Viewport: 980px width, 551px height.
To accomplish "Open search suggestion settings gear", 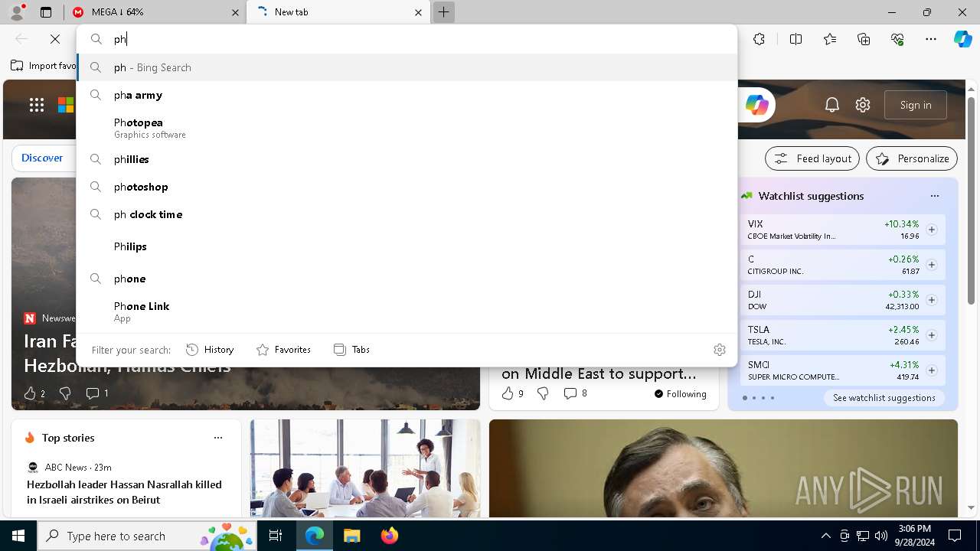I will pos(719,350).
